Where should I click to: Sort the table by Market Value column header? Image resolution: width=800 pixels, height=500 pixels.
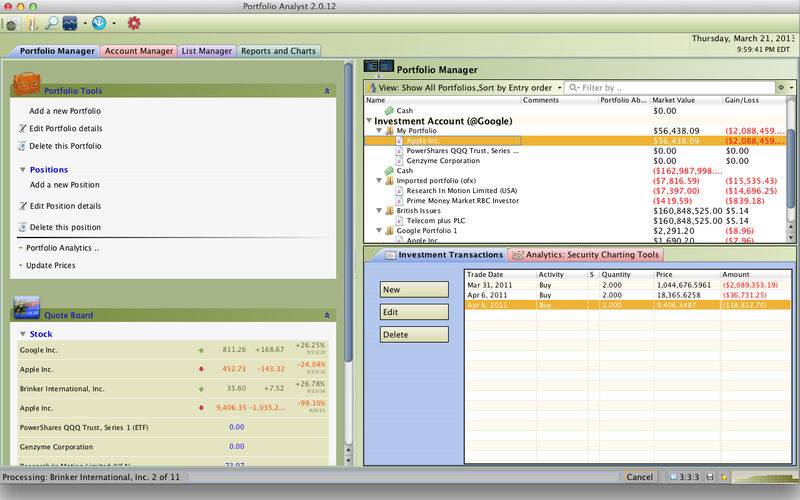pyautogui.click(x=686, y=100)
